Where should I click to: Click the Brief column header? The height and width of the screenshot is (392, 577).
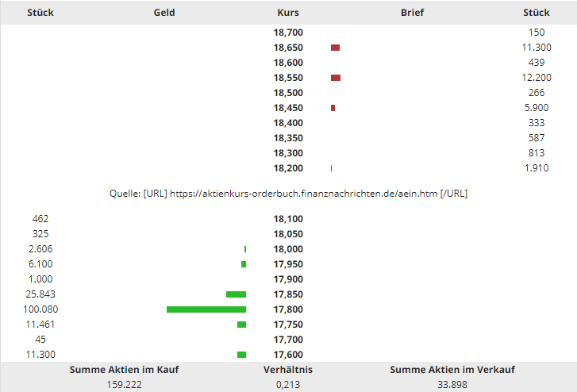click(x=412, y=13)
